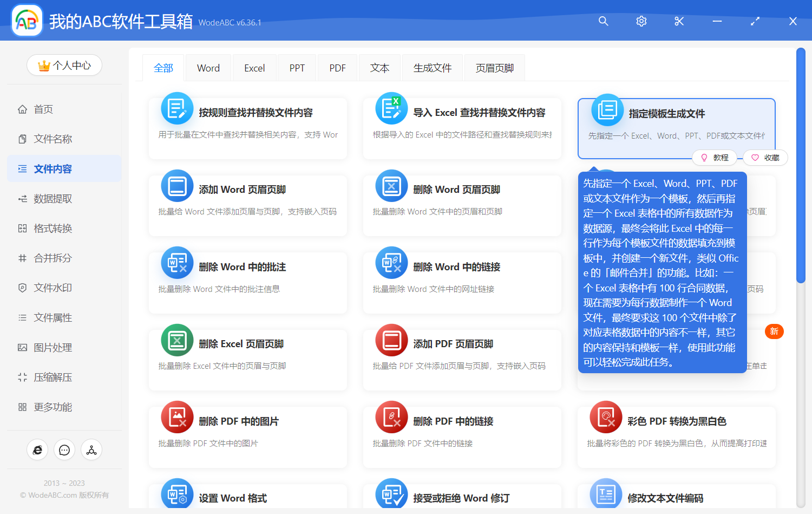Select the 删除 PDF 中的图片 tool icon

pyautogui.click(x=177, y=417)
